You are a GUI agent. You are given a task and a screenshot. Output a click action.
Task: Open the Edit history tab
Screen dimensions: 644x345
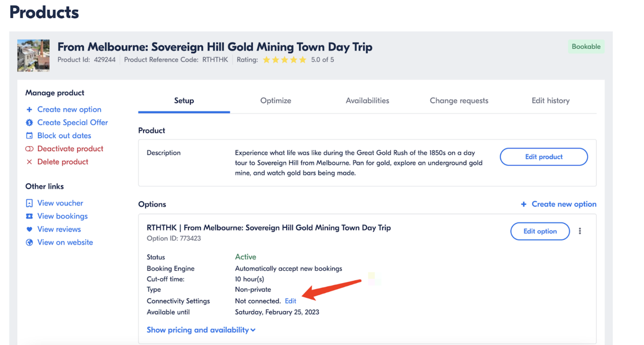pos(550,101)
